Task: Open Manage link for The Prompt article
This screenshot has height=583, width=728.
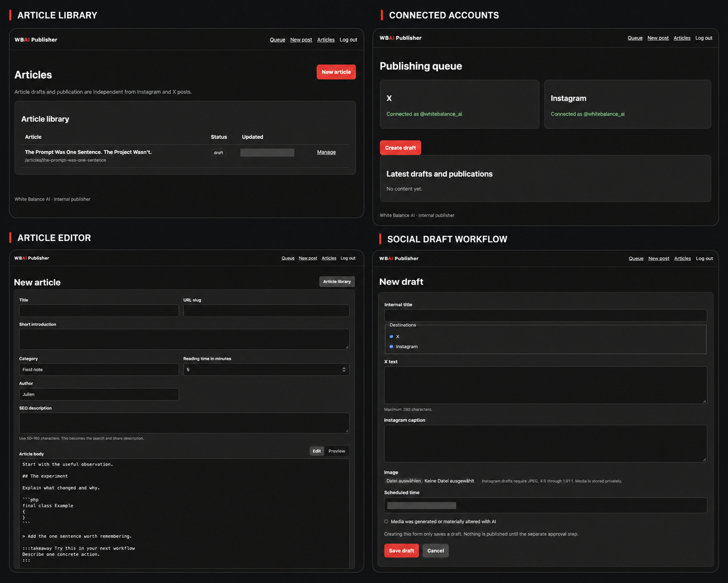Action: click(x=326, y=152)
